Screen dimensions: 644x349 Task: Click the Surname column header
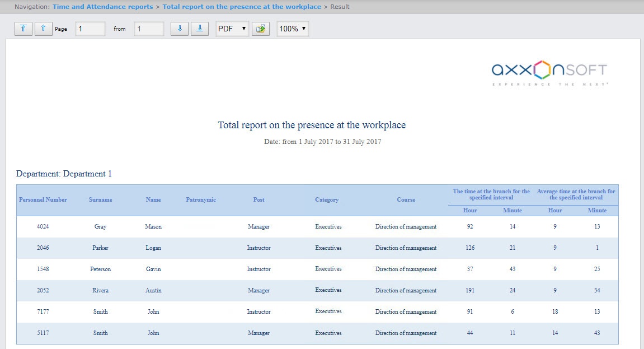(100, 200)
